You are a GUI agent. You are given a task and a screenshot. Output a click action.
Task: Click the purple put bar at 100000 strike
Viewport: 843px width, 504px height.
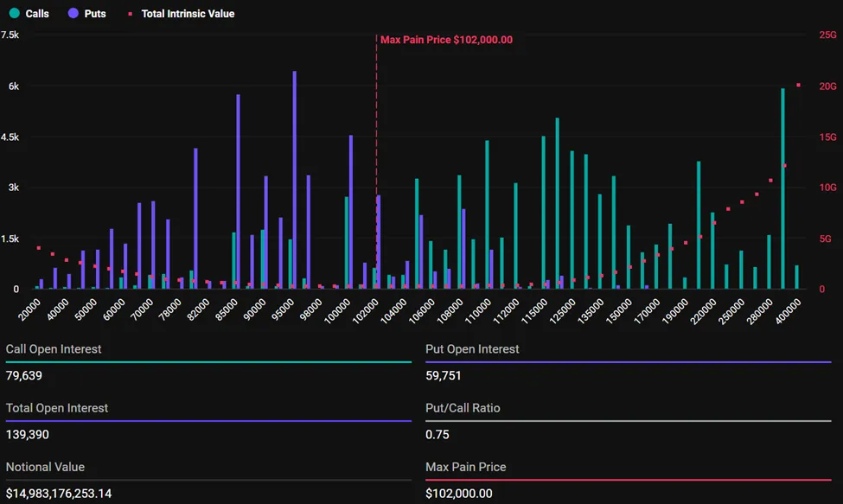(351, 212)
